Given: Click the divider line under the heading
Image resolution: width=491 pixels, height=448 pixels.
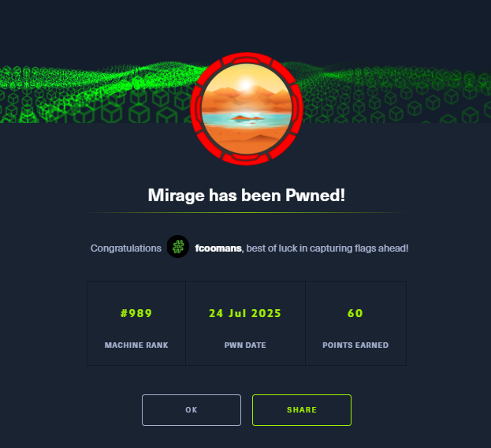Looking at the screenshot, I should tap(247, 212).
